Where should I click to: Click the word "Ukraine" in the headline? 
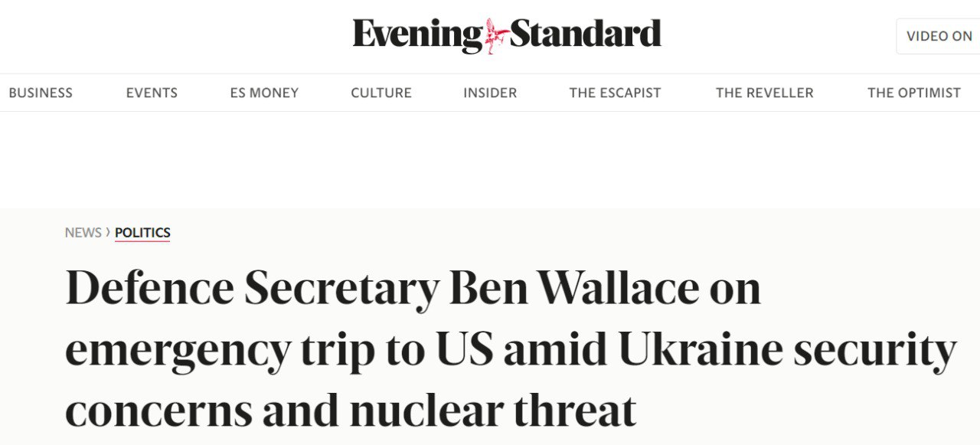[x=700, y=349]
